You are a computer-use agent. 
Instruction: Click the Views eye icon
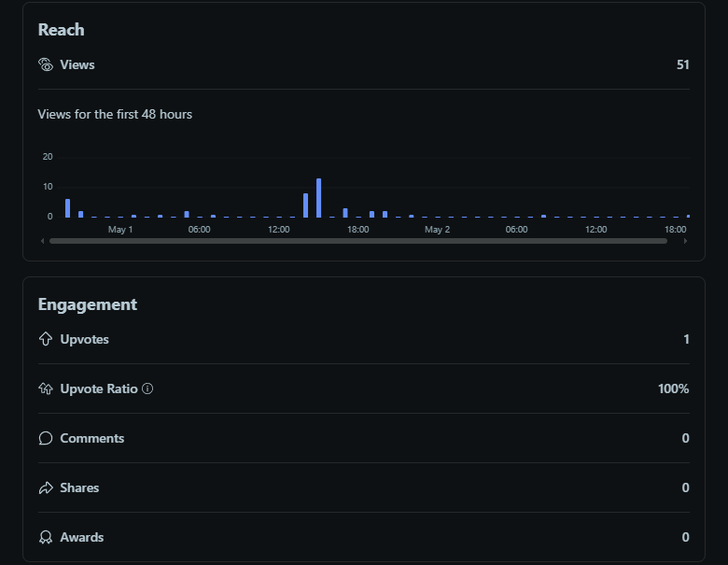[x=46, y=64]
